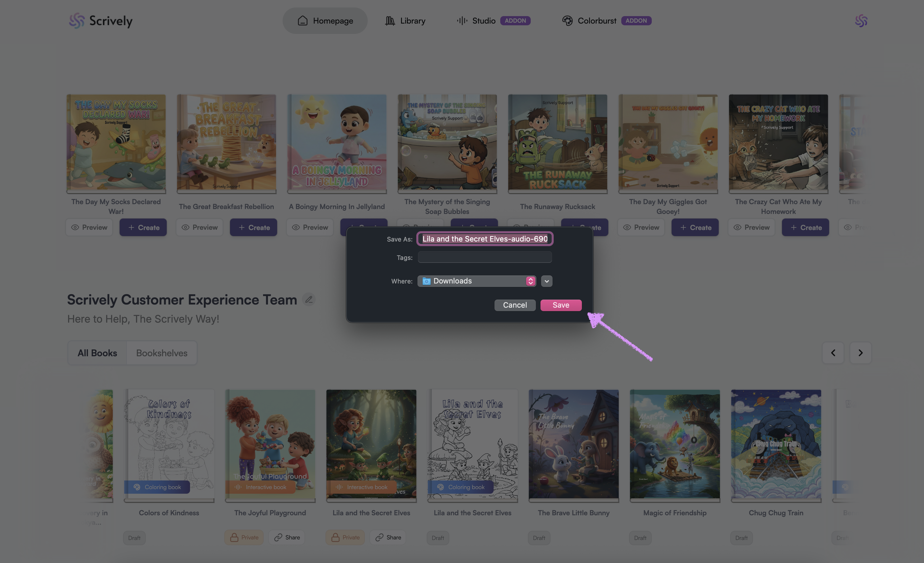The height and width of the screenshot is (563, 924).
Task: Cancel the save dialog
Action: [515, 305]
